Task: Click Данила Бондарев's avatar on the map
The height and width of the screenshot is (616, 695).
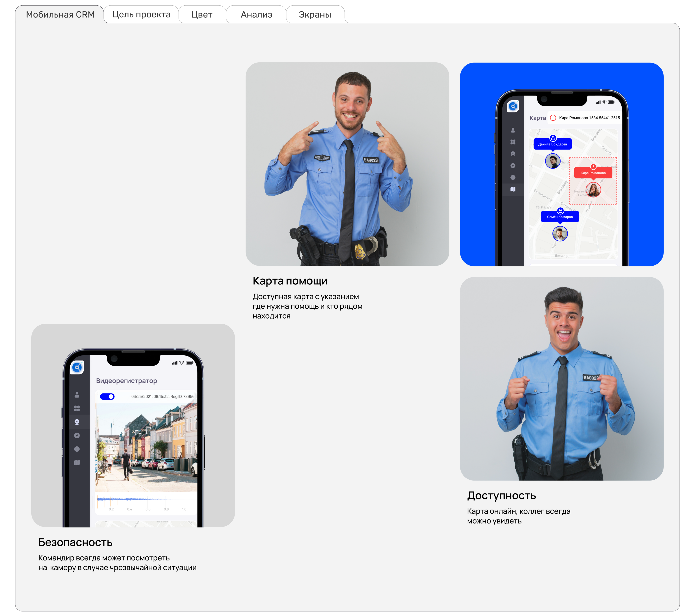Action: click(x=553, y=161)
